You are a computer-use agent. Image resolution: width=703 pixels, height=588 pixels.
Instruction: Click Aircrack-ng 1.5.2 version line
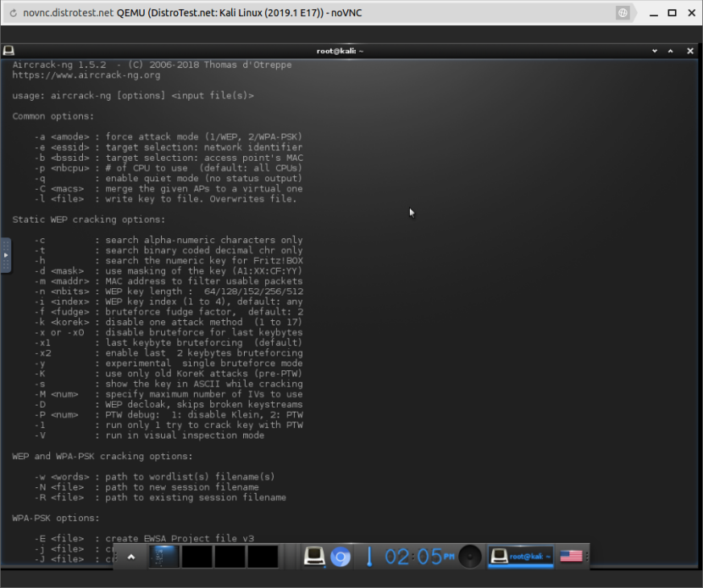(152, 64)
